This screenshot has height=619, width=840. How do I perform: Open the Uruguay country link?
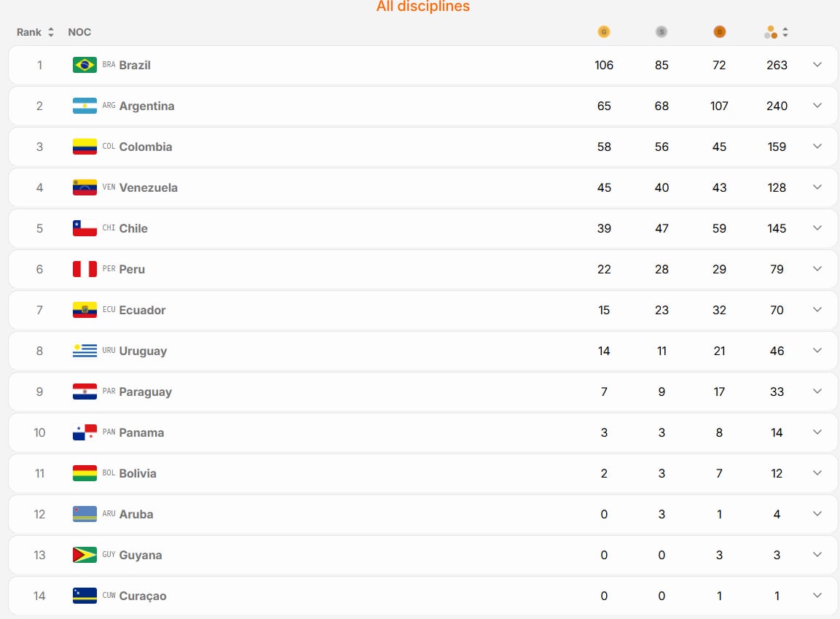coord(143,351)
